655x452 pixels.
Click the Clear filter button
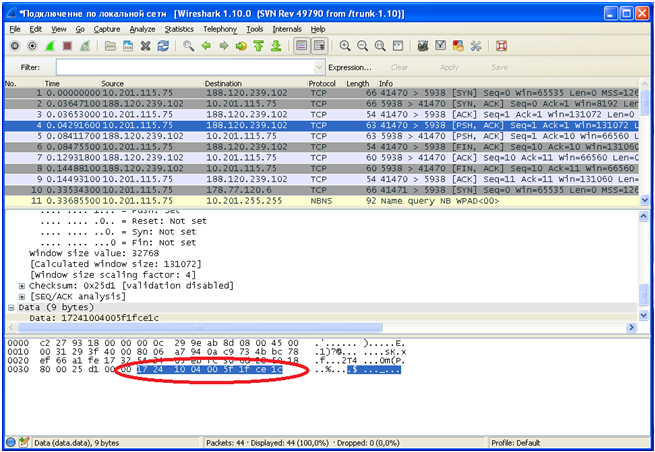coord(399,67)
